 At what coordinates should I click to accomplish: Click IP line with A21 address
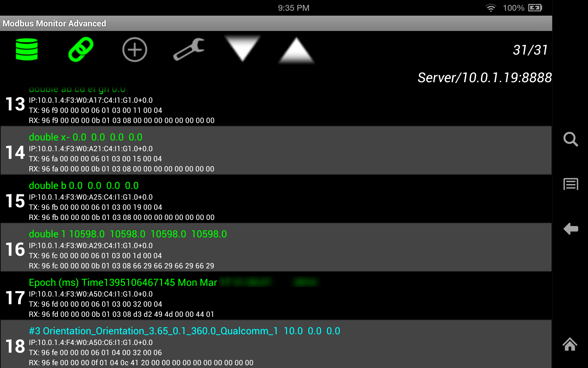pyautogui.click(x=91, y=149)
